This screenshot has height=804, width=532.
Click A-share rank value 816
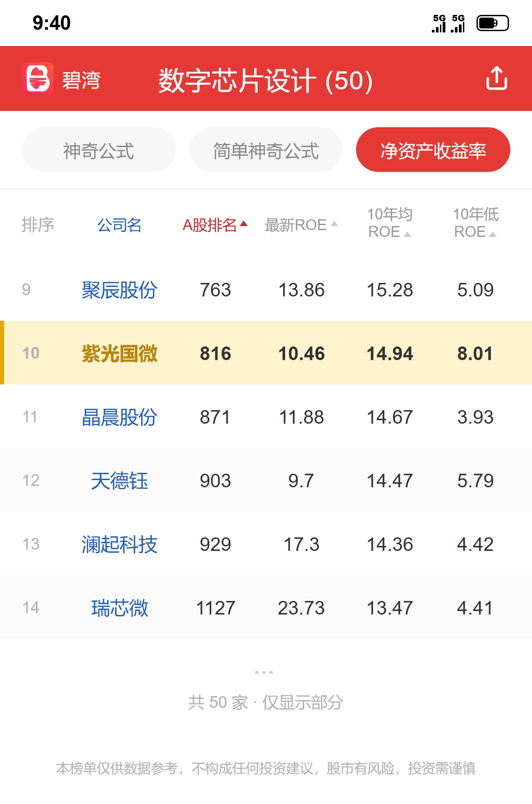click(x=215, y=353)
